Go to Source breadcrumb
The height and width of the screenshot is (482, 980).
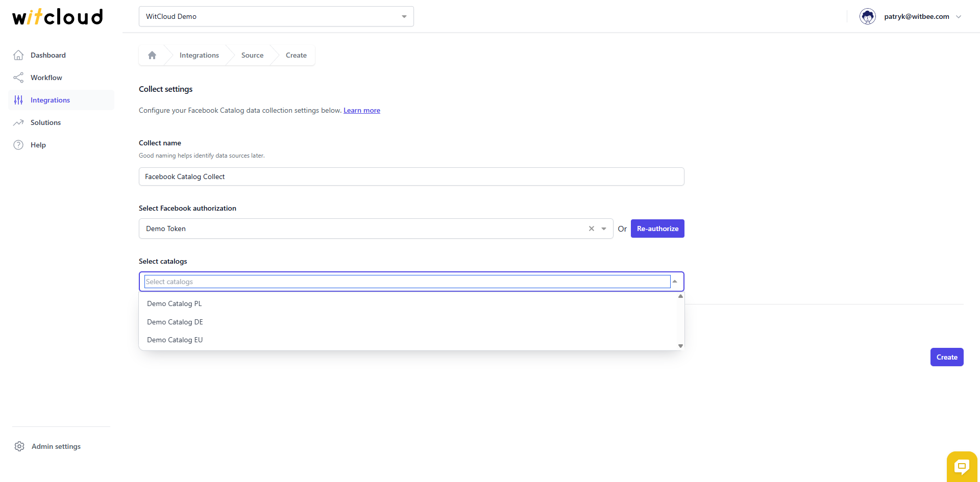click(x=252, y=55)
